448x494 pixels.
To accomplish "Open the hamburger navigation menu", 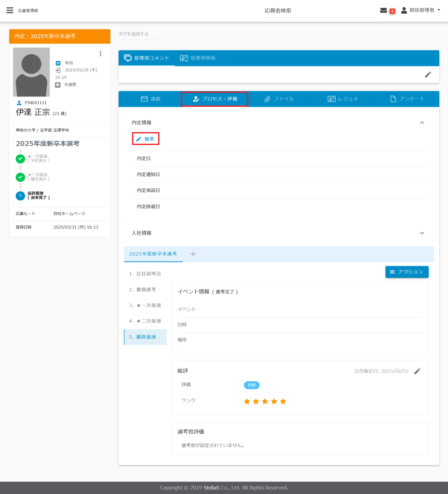I will (10, 10).
